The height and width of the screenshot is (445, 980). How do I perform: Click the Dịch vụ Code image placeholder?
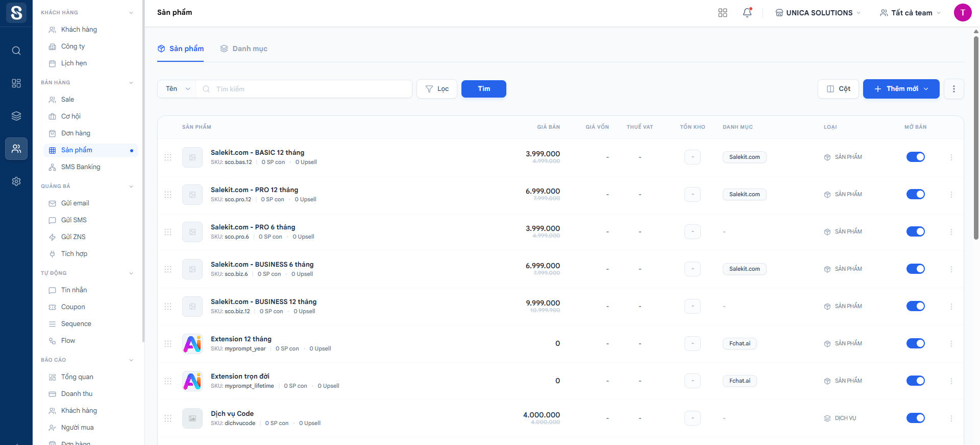click(192, 418)
